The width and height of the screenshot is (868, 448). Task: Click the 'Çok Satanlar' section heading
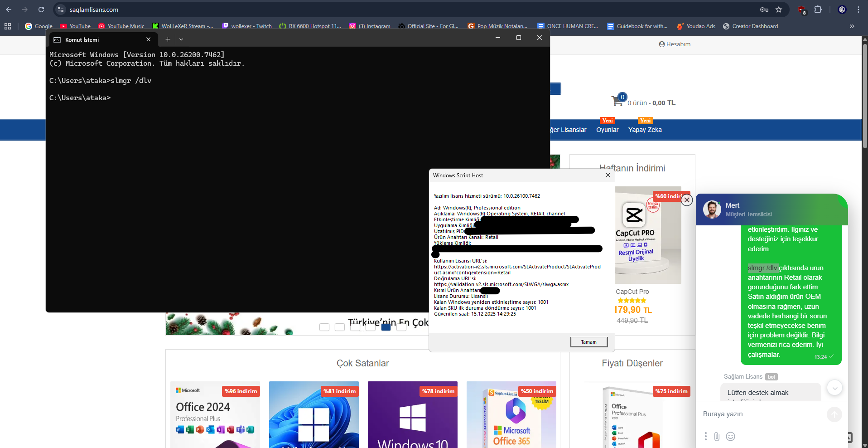coord(362,363)
